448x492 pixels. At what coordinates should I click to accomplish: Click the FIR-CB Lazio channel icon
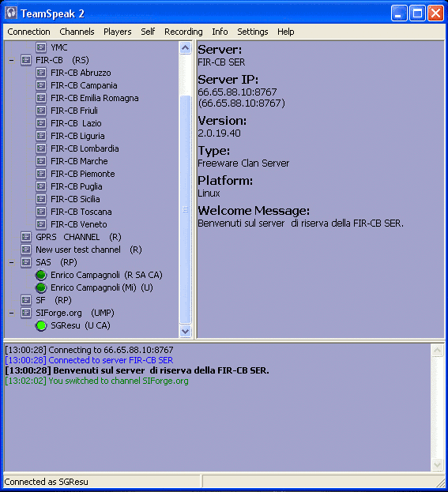coord(41,123)
